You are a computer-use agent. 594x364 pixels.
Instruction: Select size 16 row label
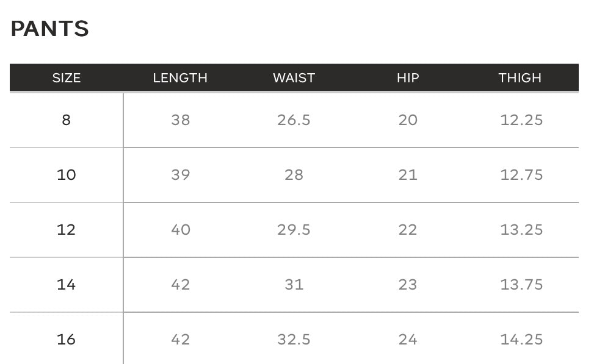[x=67, y=340]
